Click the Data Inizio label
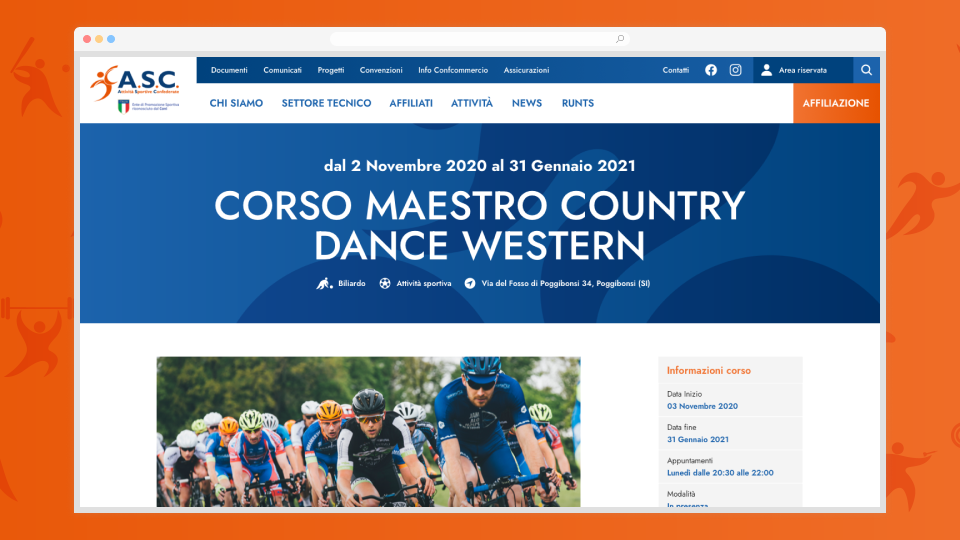 point(684,394)
